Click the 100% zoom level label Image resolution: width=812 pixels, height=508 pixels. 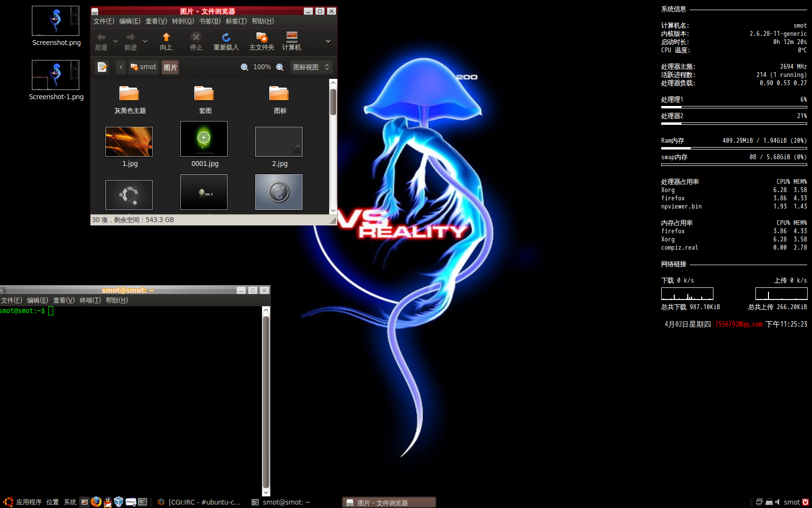pos(262,67)
